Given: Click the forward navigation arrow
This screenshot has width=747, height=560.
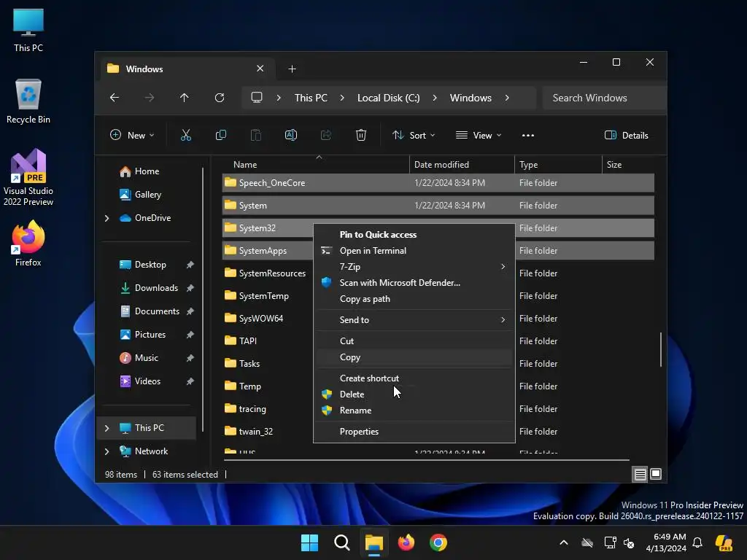Looking at the screenshot, I should coord(150,98).
